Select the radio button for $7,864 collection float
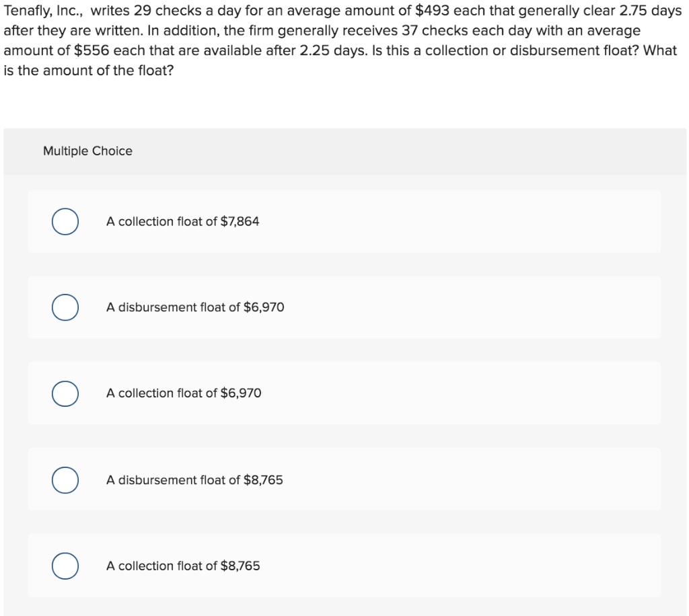The image size is (689, 616). 65,221
